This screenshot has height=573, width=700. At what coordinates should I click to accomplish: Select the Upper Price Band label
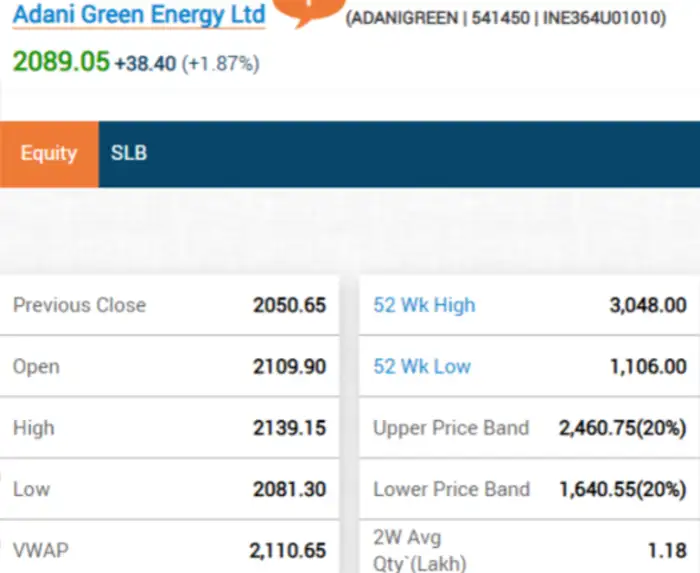pyautogui.click(x=451, y=428)
